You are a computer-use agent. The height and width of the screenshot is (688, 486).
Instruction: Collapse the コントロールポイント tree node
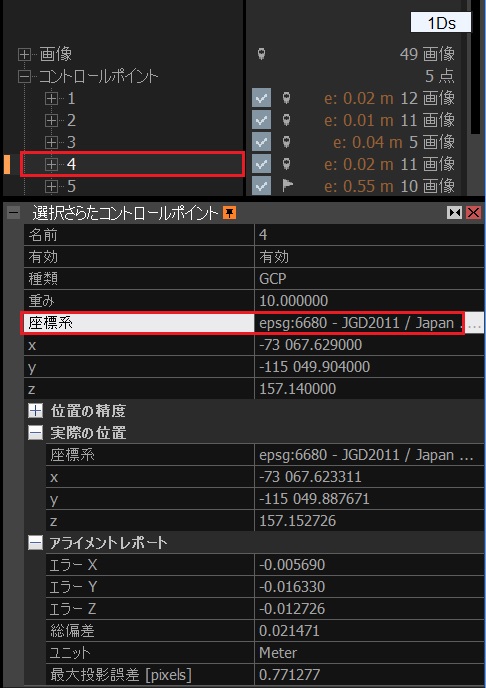pyautogui.click(x=24, y=77)
